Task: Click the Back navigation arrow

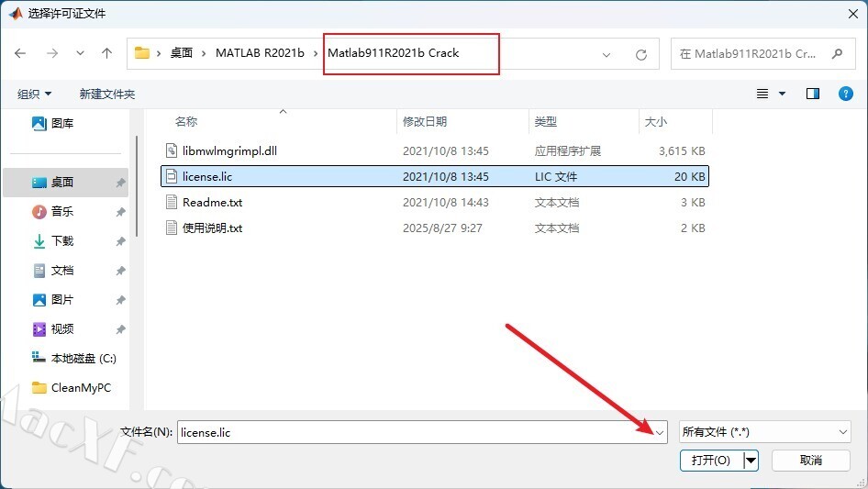Action: (20, 54)
